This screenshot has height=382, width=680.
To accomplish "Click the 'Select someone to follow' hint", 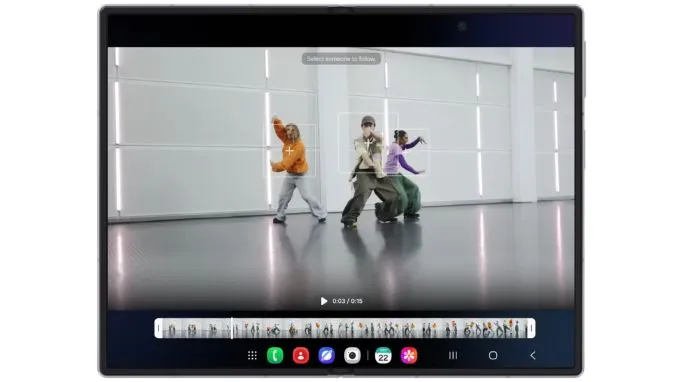I will point(341,59).
